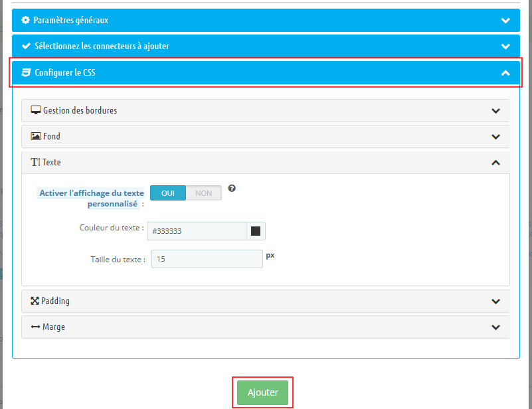Enable custom text display with OUI
This screenshot has width=532, height=409.
168,193
